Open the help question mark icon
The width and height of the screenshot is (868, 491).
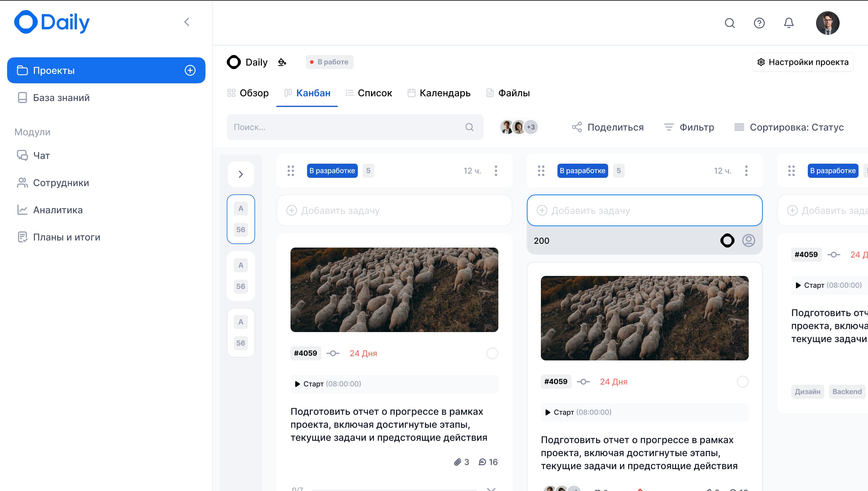[x=759, y=23]
